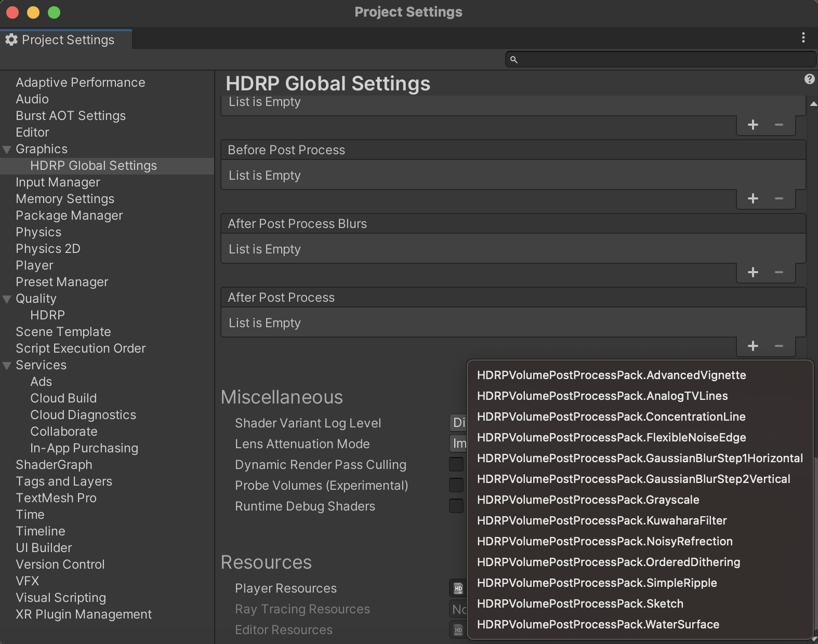Screen dimensions: 818x644
Task: Click the scrollbar up arrow
Action: (x=813, y=104)
